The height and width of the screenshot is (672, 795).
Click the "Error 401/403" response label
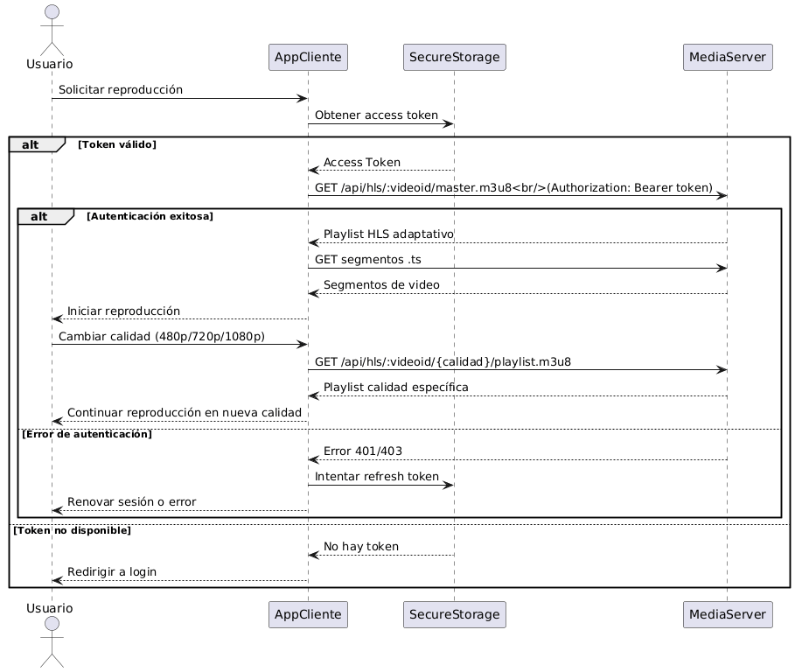(362, 451)
